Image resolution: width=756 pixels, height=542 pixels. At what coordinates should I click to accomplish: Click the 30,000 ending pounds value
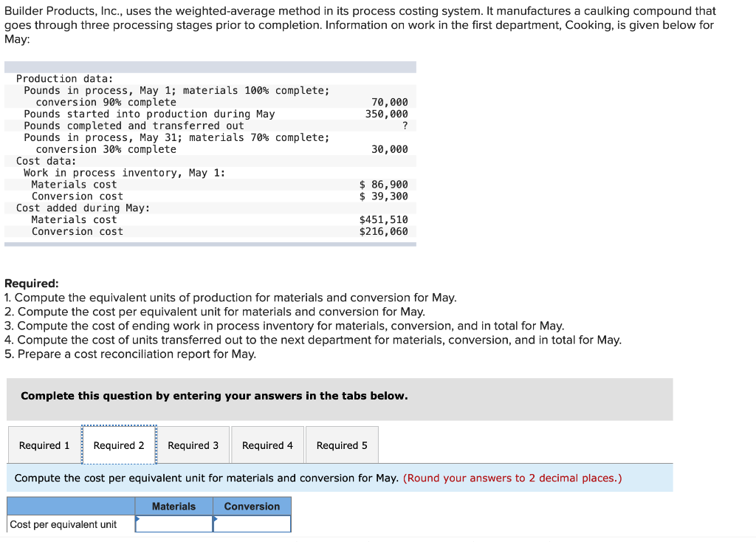(390, 149)
